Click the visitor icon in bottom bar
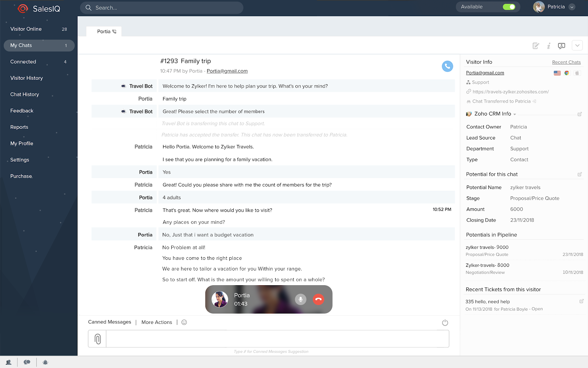Image resolution: width=588 pixels, height=368 pixels. coord(8,362)
